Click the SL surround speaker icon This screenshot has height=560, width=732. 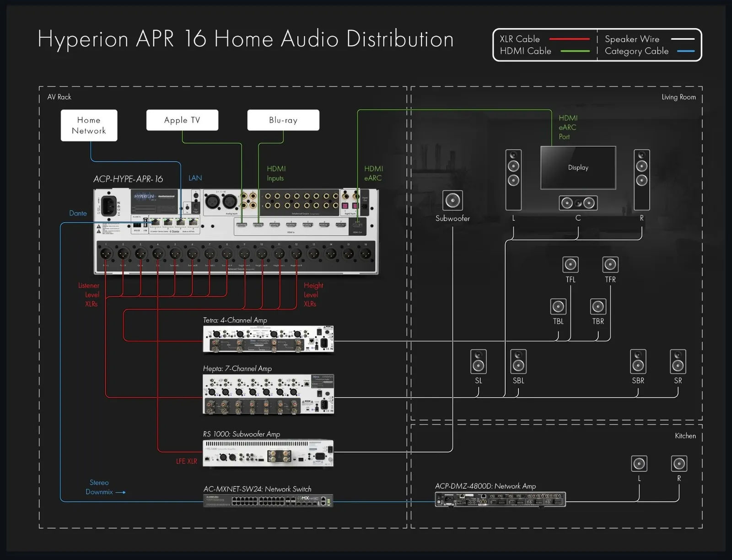(x=479, y=362)
